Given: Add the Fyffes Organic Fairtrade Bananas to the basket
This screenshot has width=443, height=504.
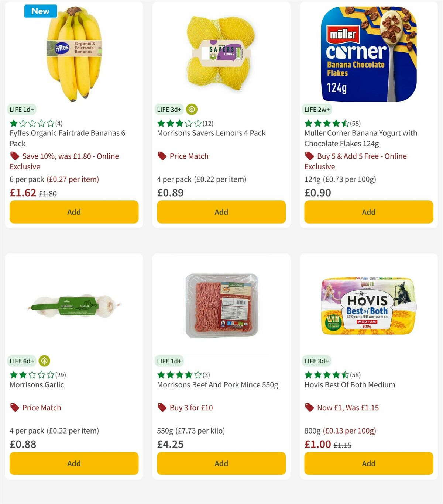Looking at the screenshot, I should coord(74,212).
